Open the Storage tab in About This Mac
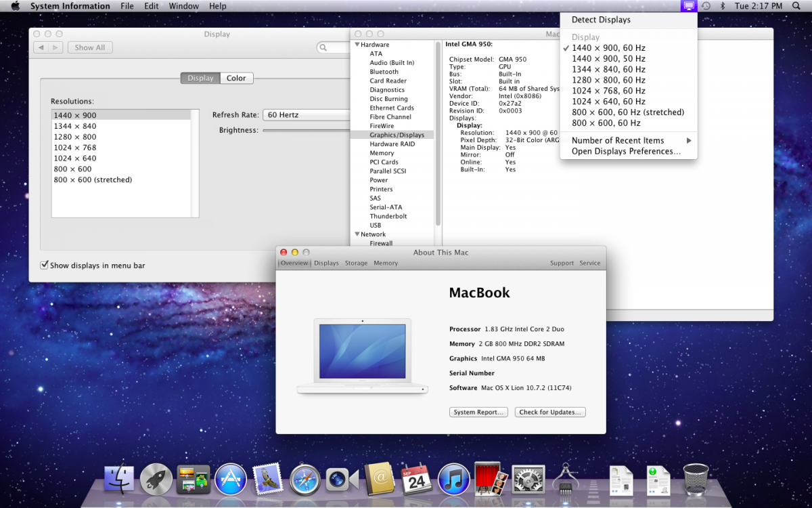The width and height of the screenshot is (812, 508). [x=356, y=263]
